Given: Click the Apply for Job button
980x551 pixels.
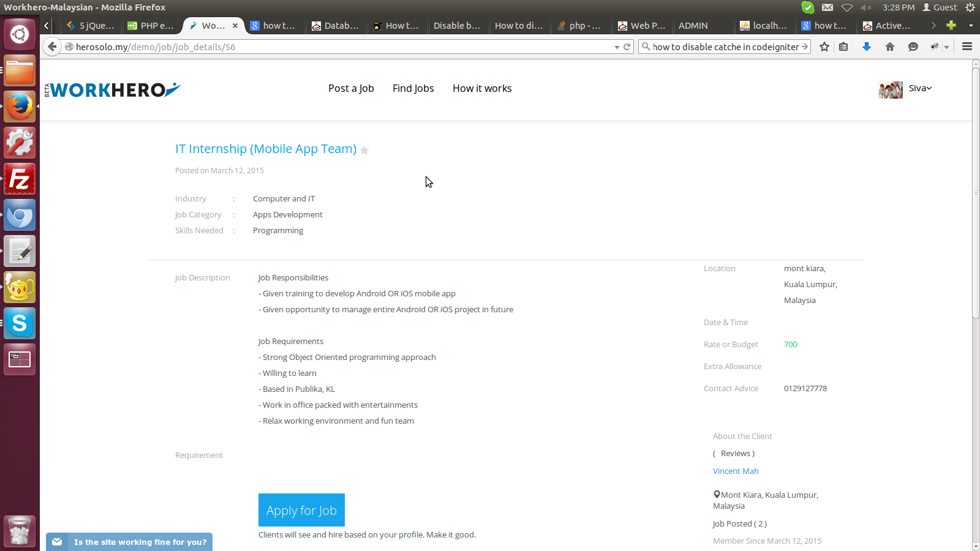Looking at the screenshot, I should click(301, 510).
